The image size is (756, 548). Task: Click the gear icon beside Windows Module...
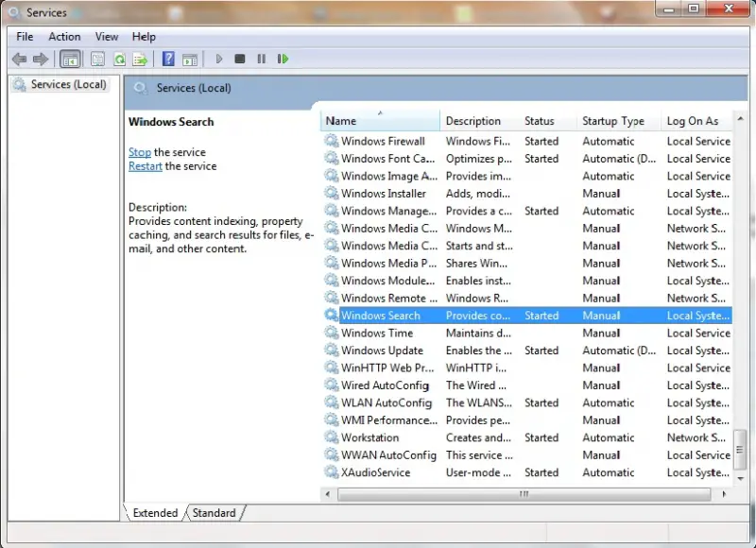(332, 280)
